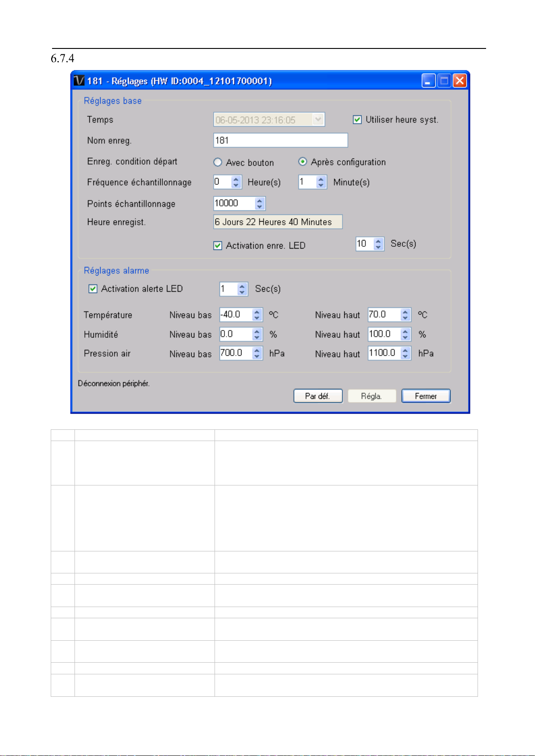Close the Réglages window
The width and height of the screenshot is (535, 756).
460,81
